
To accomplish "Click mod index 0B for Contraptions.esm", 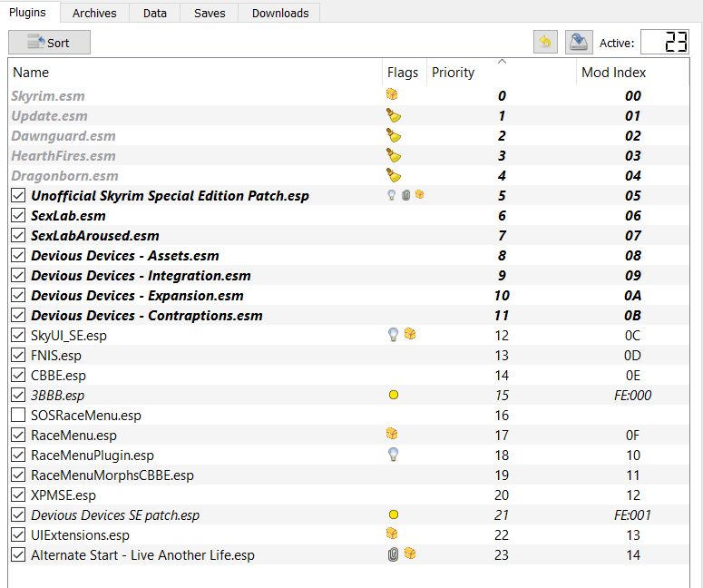I will coord(632,315).
